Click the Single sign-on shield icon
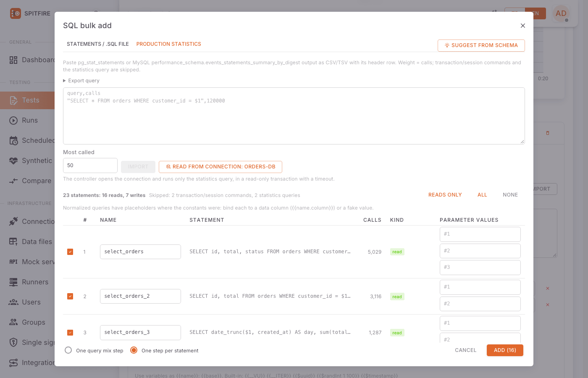Screen dimensions: 588x378 (13, 342)
